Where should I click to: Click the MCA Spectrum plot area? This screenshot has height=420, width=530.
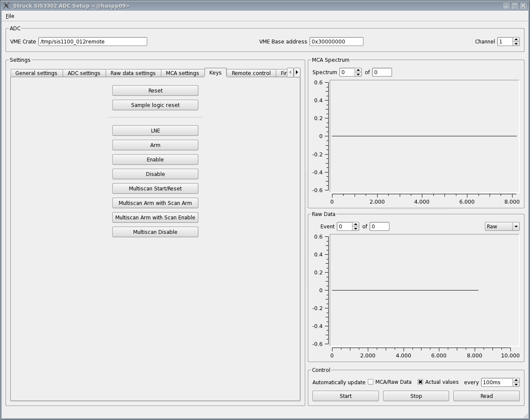[x=424, y=136]
